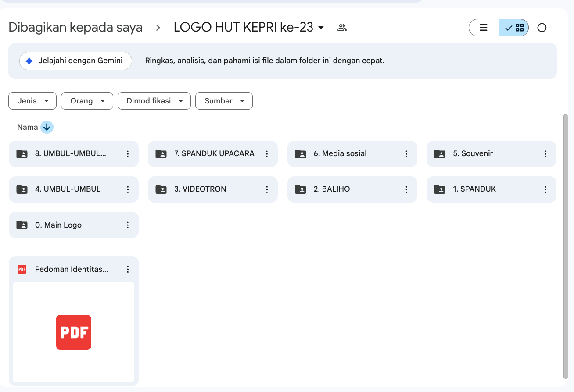Open more actions for Pedoman Identitas PDF
This screenshot has width=574, height=392.
(x=128, y=269)
